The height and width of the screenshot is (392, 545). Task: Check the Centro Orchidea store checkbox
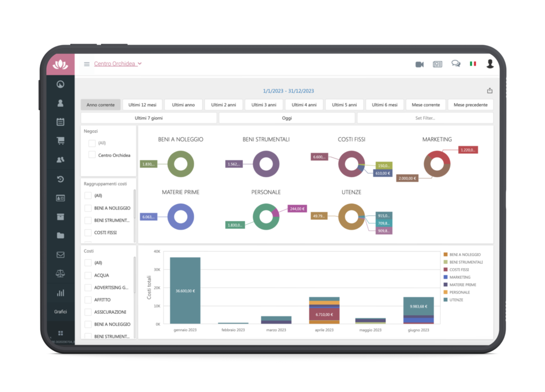pos(92,155)
